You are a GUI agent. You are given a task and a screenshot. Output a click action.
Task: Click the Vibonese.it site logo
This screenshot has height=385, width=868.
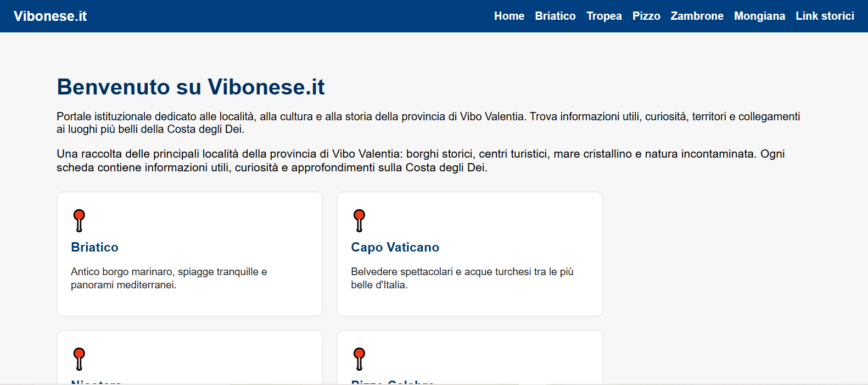pos(50,16)
